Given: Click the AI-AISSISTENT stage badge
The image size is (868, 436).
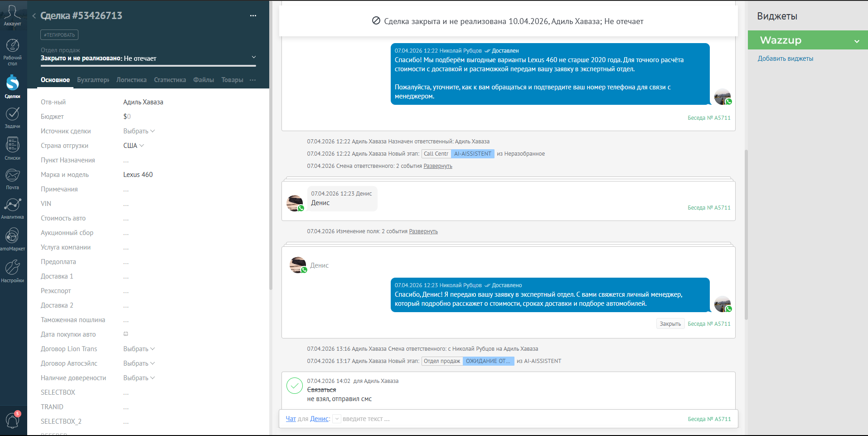Looking at the screenshot, I should point(473,154).
